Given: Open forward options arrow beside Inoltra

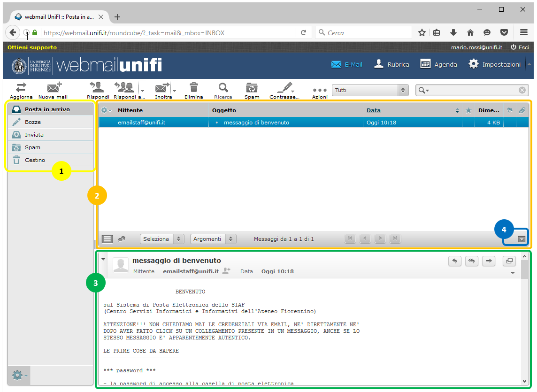Looking at the screenshot, I should pos(174,91).
